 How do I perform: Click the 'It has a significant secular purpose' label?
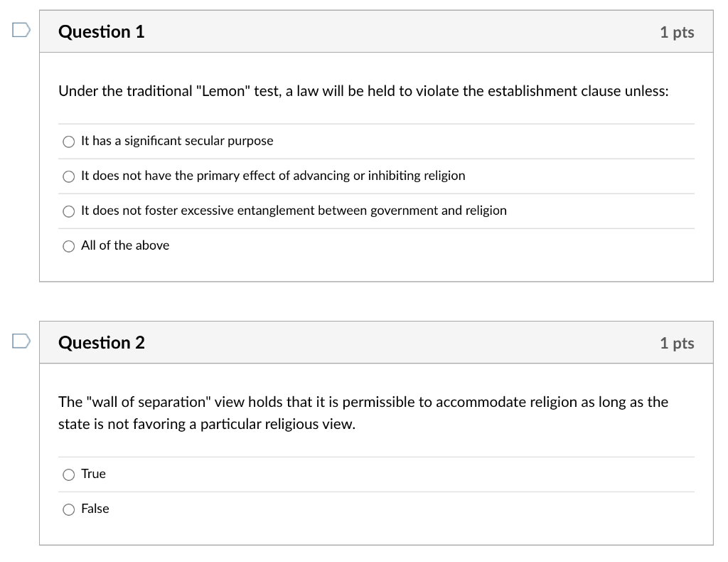click(177, 141)
